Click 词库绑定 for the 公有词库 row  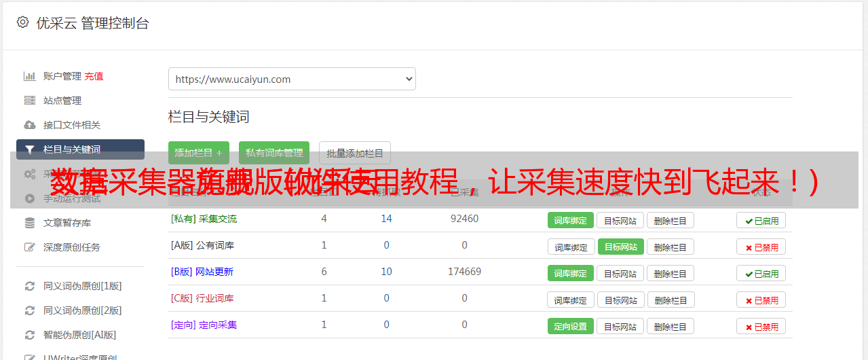click(x=571, y=247)
